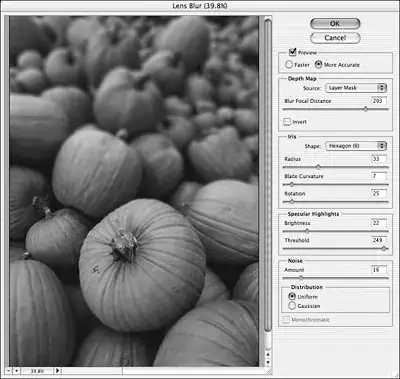Click the pumpkin preview image
This screenshot has height=379, width=400.
(134, 191)
